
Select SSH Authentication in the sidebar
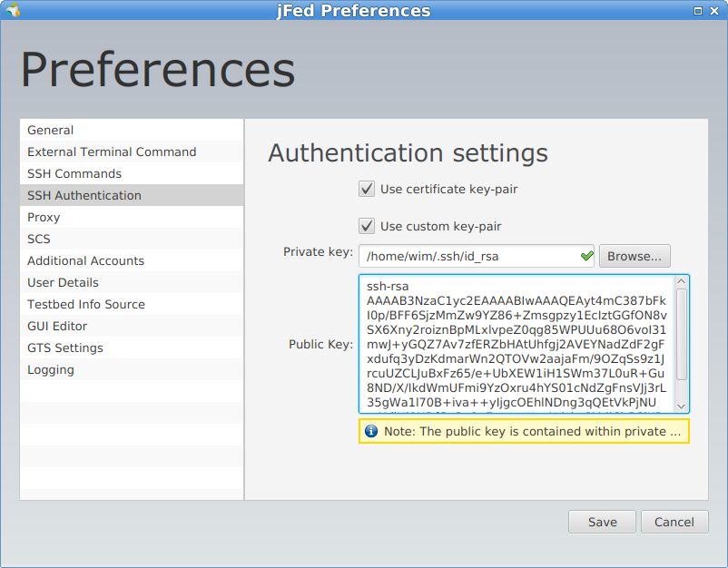(132, 195)
